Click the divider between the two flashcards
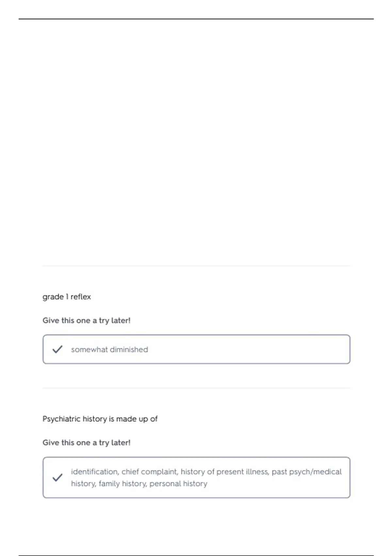 [x=196, y=388]
